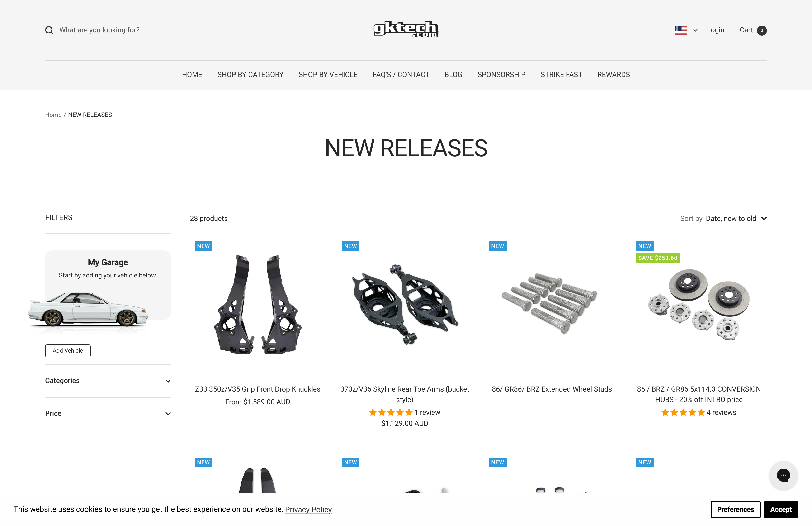Select SHOP BY VEHICLE menu item
The height and width of the screenshot is (526, 812).
[x=328, y=75]
